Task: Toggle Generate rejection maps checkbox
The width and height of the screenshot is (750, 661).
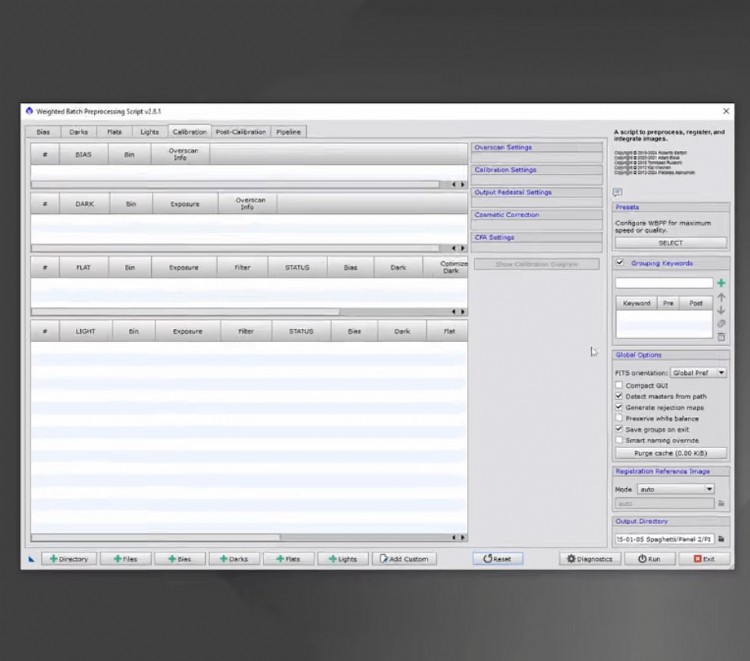Action: (619, 407)
